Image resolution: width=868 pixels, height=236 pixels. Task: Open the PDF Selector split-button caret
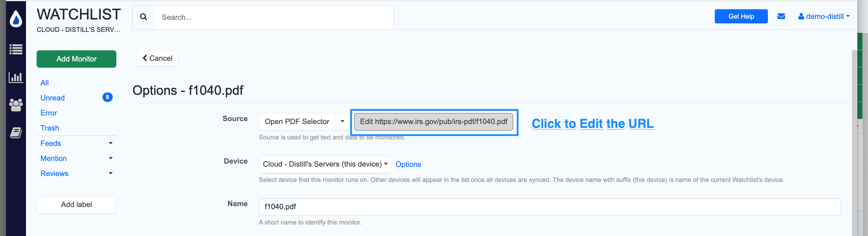(x=342, y=121)
